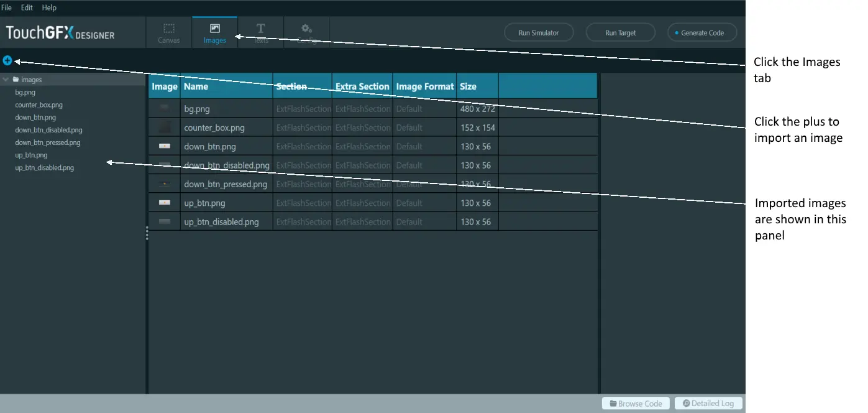
Task: Open the Help menu
Action: point(49,7)
